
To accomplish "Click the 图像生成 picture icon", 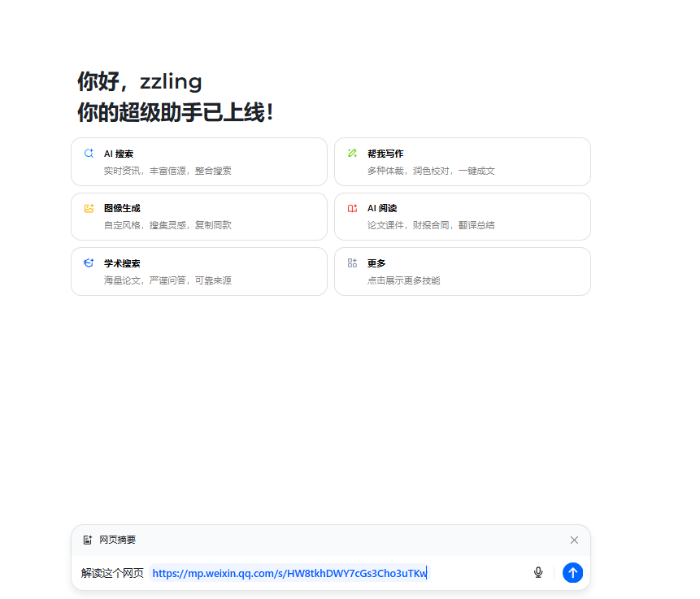I will click(x=89, y=208).
